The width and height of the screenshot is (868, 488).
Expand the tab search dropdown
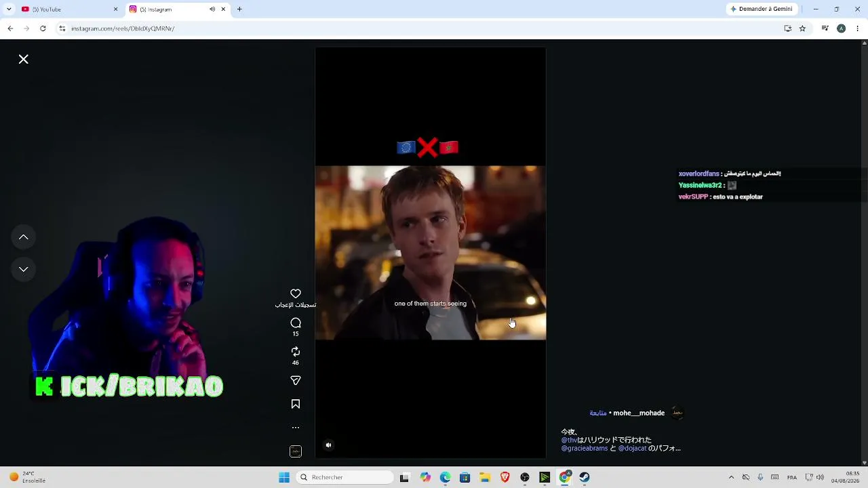(7, 9)
